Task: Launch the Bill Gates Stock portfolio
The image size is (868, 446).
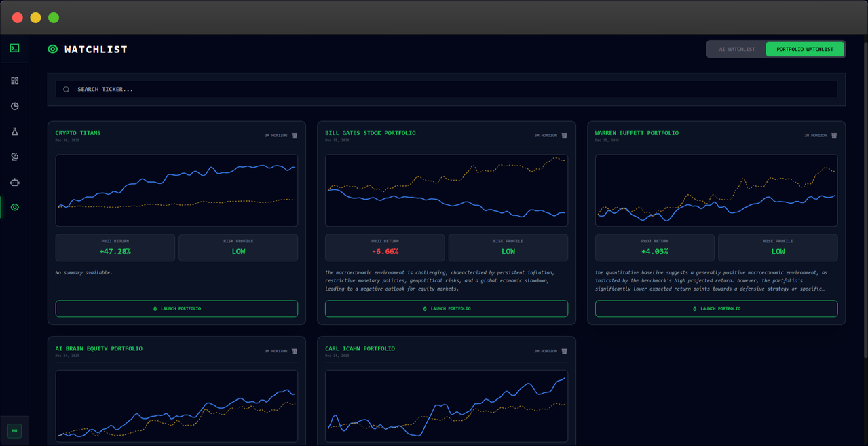Action: pos(447,308)
